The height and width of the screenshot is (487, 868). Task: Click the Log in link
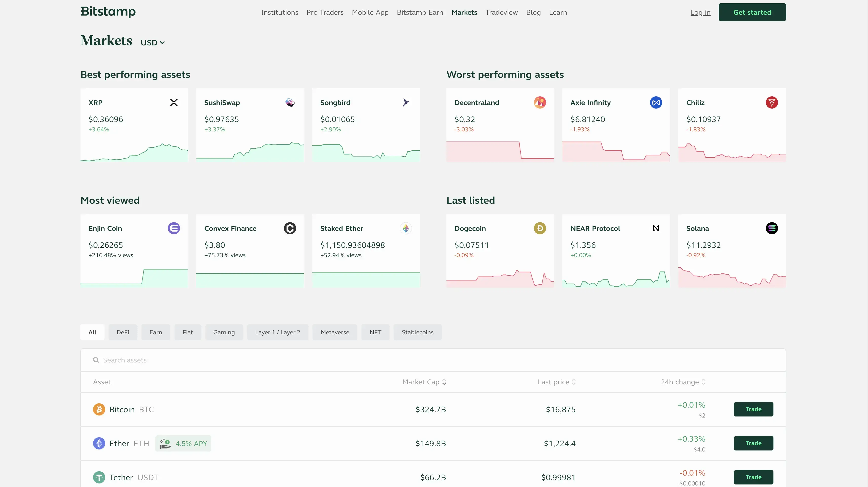[700, 12]
